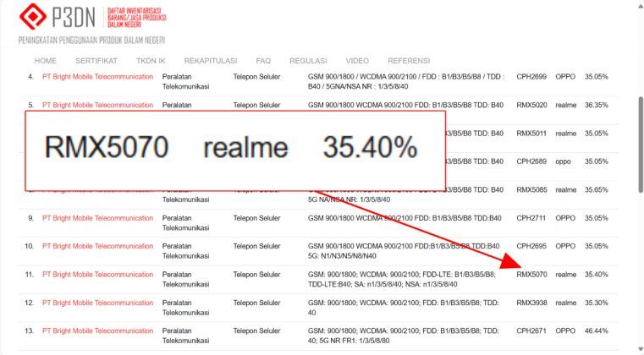This screenshot has height=355, width=644.
Task: Open the FAQ page
Action: coord(263,61)
